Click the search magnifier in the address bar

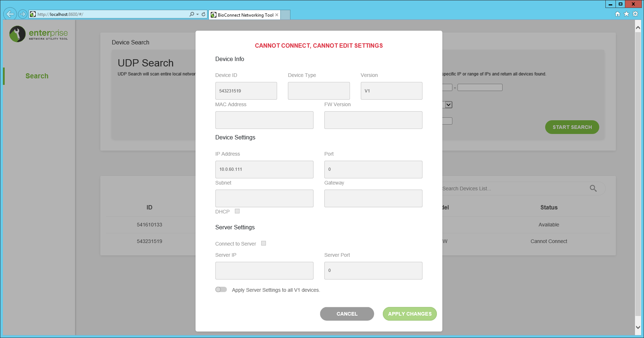coord(192,14)
